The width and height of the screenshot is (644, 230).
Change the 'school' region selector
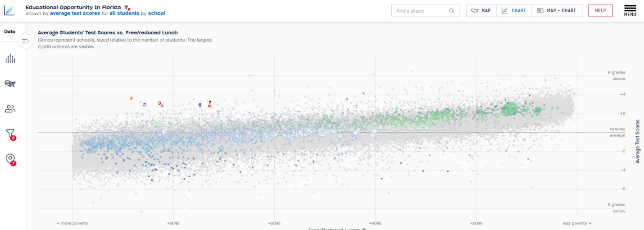point(157,14)
